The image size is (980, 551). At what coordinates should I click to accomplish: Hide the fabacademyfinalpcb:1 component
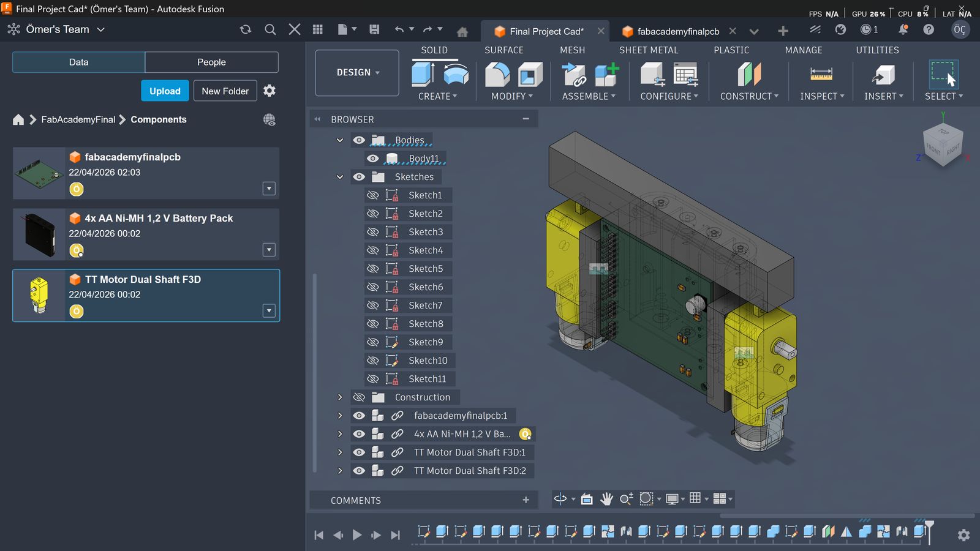point(359,416)
